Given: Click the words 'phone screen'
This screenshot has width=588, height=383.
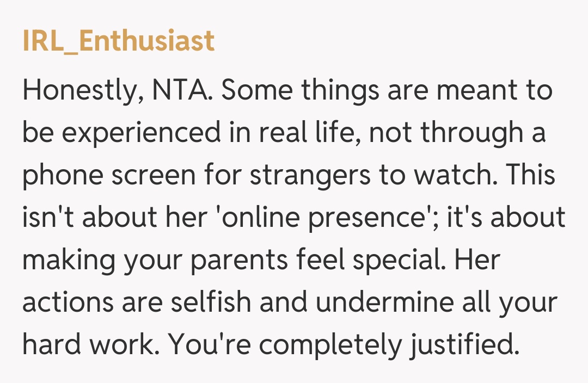Looking at the screenshot, I should 109,176.
